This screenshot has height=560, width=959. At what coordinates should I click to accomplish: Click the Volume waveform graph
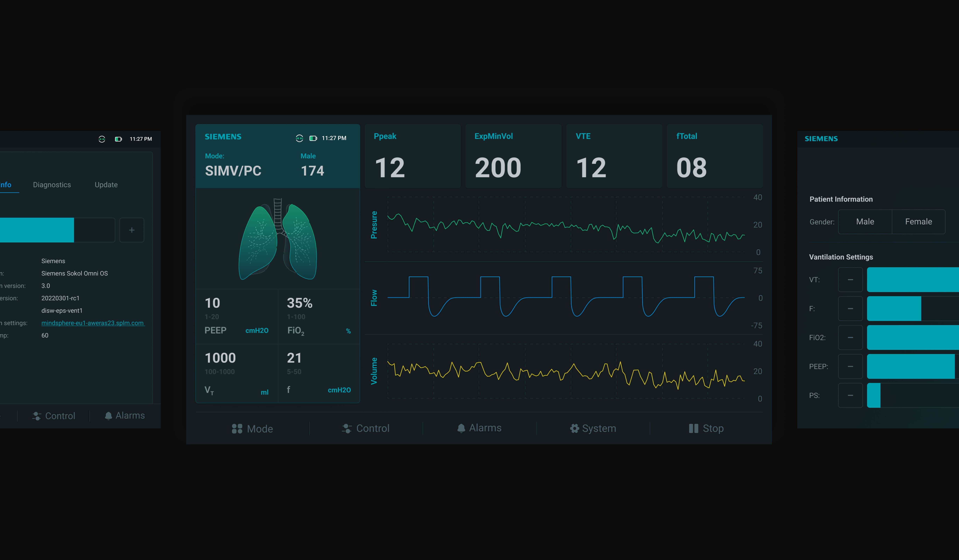click(566, 371)
